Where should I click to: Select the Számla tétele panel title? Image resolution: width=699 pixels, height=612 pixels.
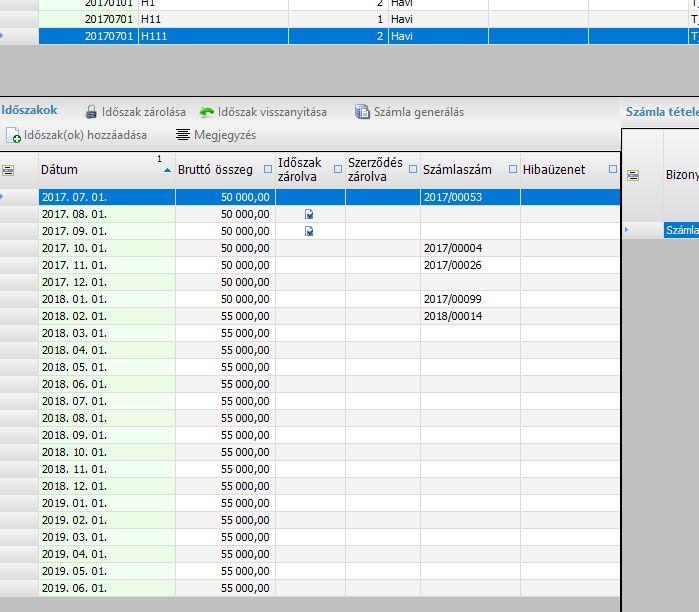[662, 112]
